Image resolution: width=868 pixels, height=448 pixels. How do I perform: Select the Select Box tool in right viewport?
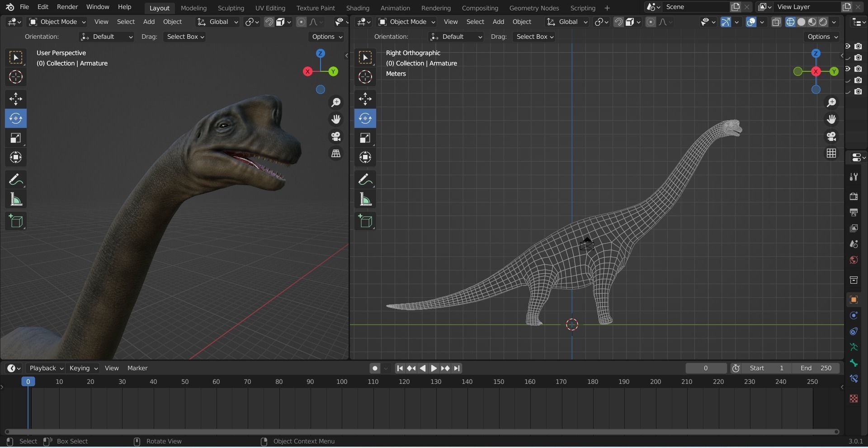(x=365, y=57)
